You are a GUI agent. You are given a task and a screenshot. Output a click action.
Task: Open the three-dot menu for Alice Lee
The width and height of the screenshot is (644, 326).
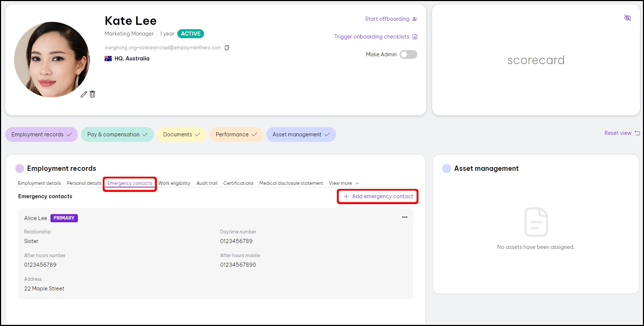[404, 217]
